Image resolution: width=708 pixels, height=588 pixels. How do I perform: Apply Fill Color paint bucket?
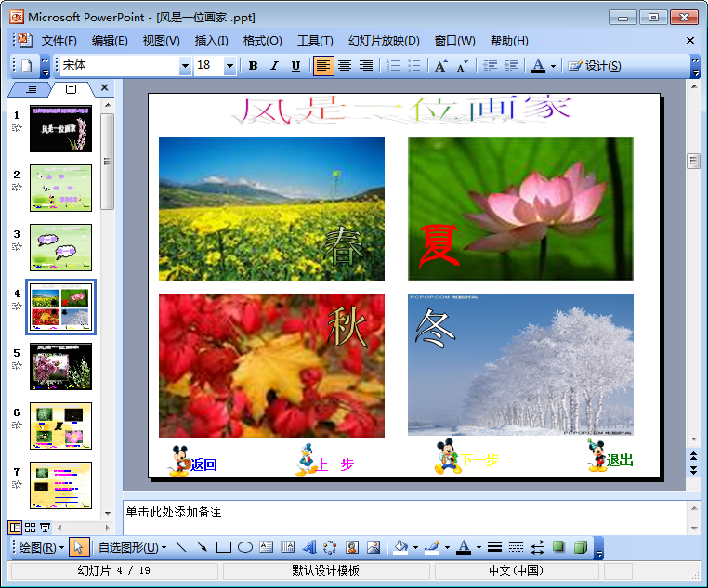click(x=400, y=547)
